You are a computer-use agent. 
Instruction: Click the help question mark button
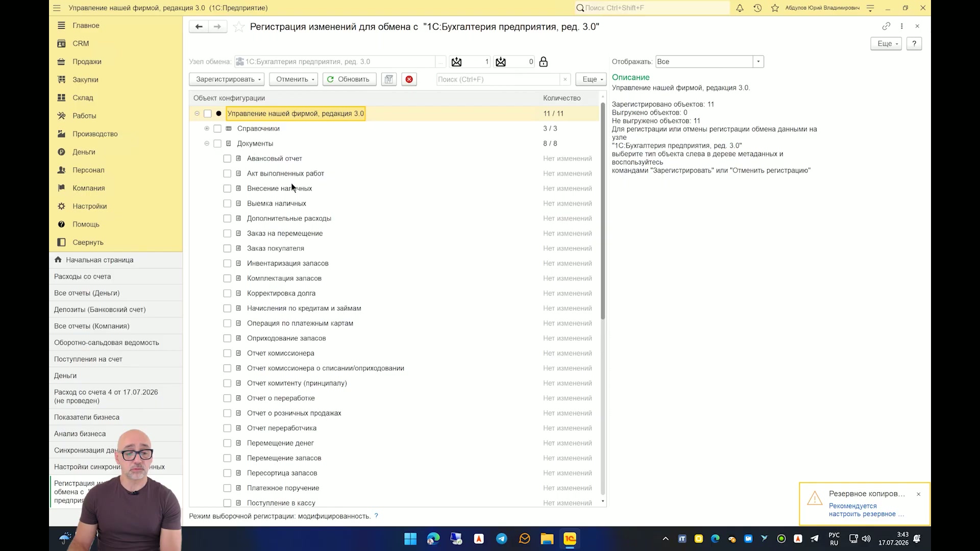coord(914,43)
